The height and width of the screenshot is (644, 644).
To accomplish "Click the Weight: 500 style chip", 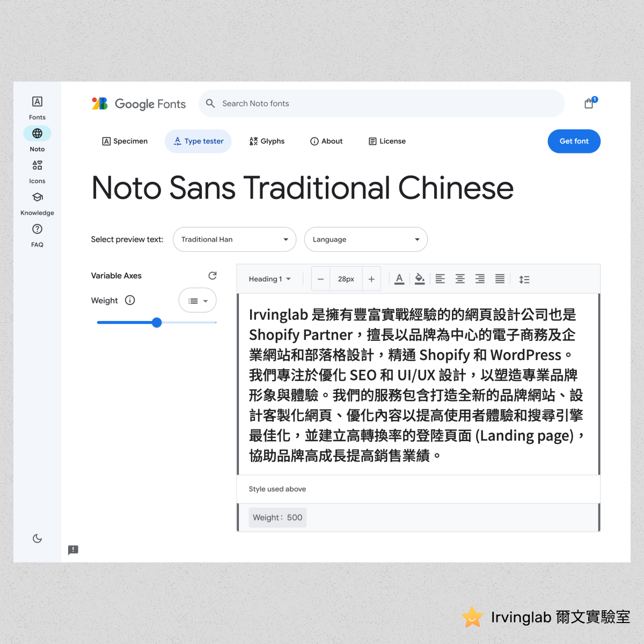I will point(277,517).
